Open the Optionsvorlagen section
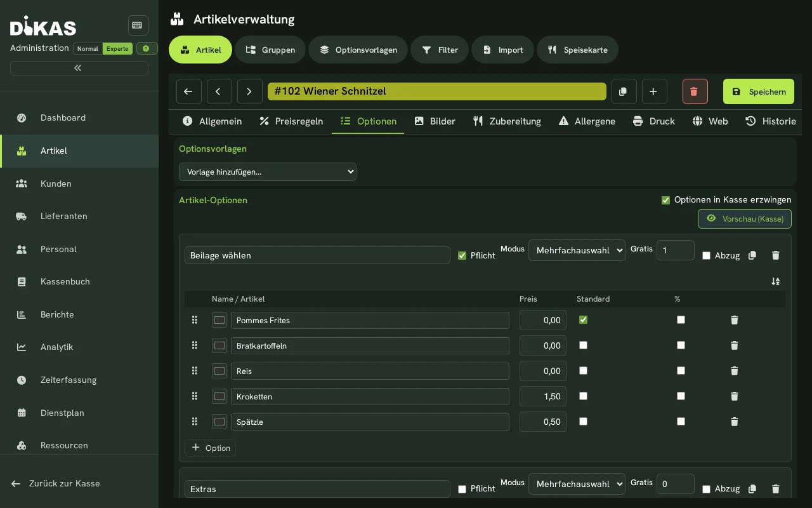Image resolution: width=812 pixels, height=508 pixels. click(x=358, y=50)
